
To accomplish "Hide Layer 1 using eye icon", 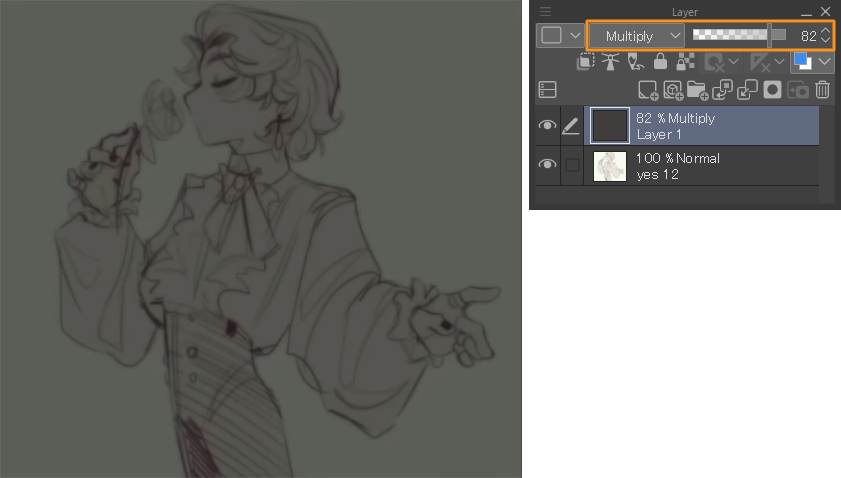I will point(547,126).
